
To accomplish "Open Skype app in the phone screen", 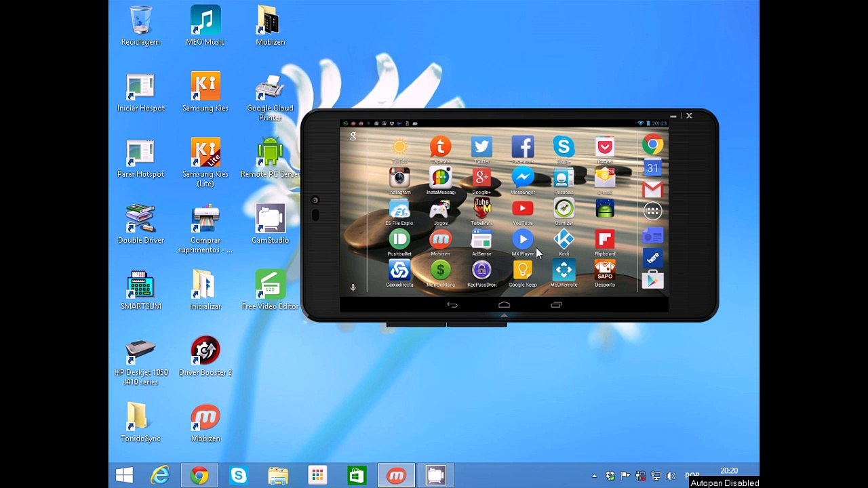I will coord(564,146).
